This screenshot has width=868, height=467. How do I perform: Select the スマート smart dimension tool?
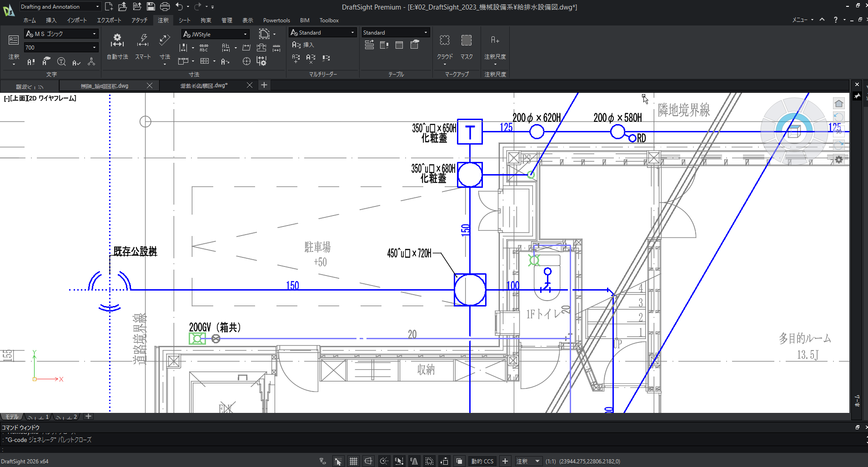click(143, 46)
